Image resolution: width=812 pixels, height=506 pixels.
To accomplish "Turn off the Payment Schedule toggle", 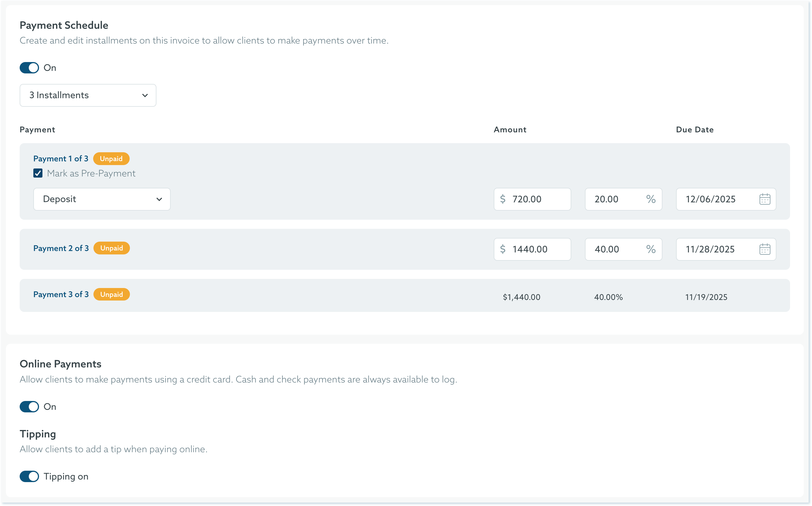I will pos(29,68).
